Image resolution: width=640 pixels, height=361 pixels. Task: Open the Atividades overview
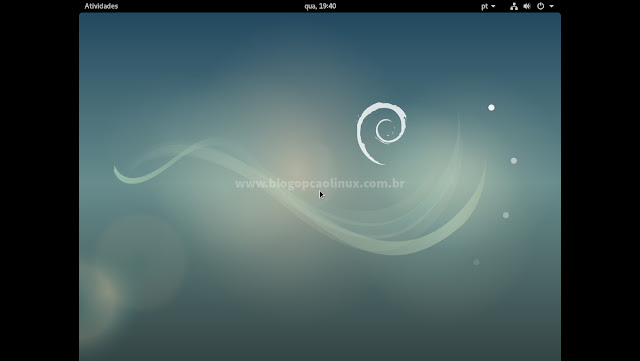(x=101, y=6)
